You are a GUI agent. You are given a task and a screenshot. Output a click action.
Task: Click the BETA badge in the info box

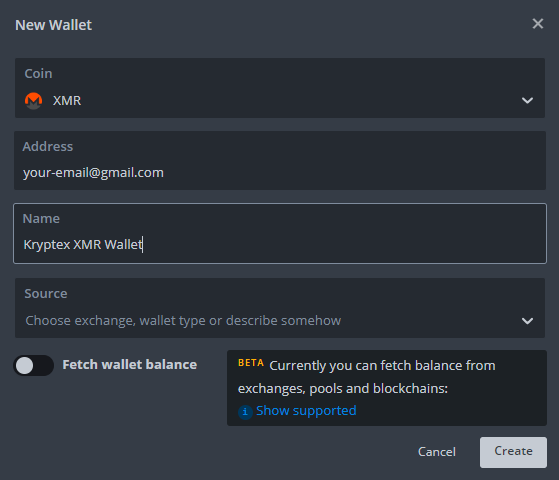point(251,363)
